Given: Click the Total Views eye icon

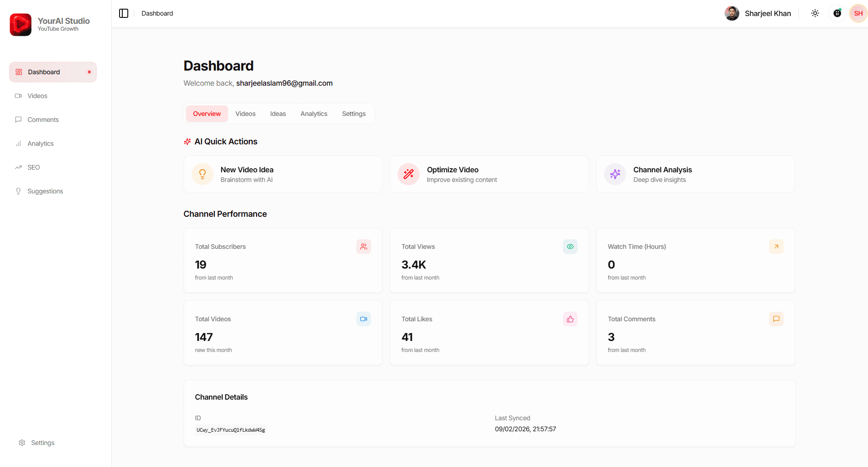Looking at the screenshot, I should [x=570, y=247].
